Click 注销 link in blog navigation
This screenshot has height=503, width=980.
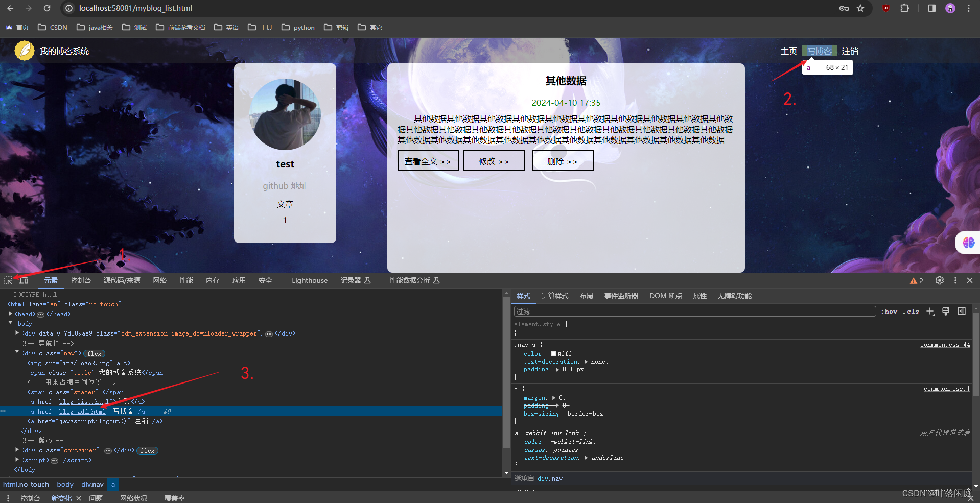(850, 51)
